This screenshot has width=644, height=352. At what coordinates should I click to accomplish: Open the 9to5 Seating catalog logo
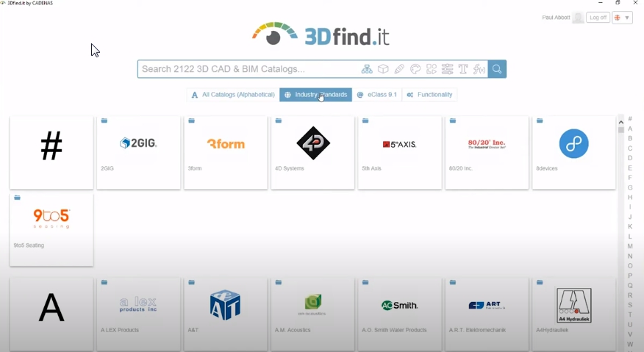pyautogui.click(x=51, y=218)
